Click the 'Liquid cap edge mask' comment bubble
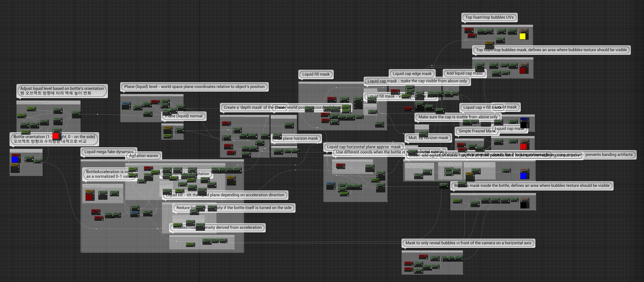 pos(412,73)
